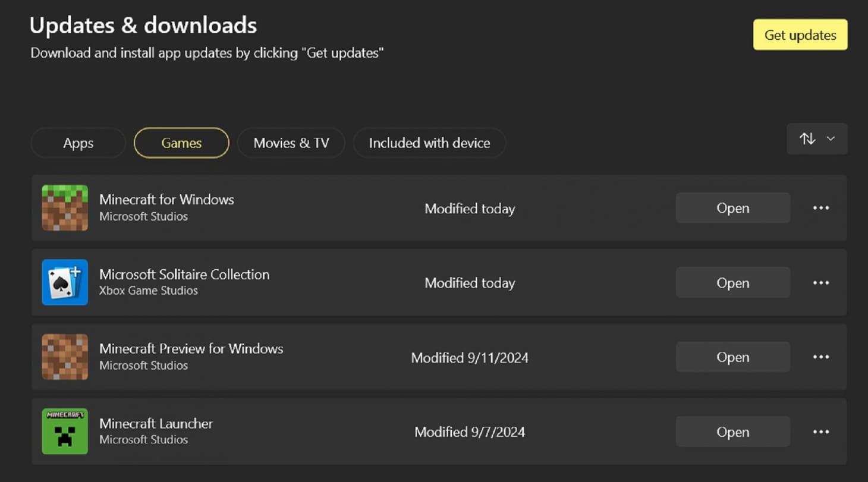Click the sort order arrows icon
This screenshot has width=868, height=482.
point(807,138)
